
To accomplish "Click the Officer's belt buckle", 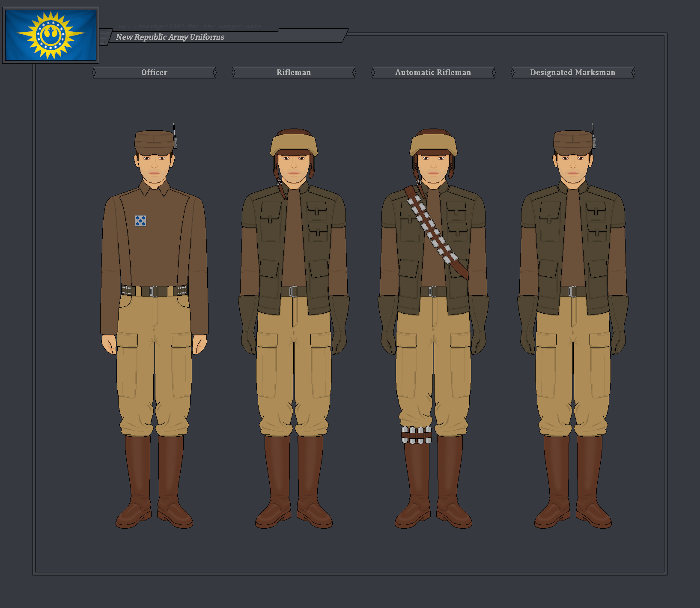I will click(154, 291).
